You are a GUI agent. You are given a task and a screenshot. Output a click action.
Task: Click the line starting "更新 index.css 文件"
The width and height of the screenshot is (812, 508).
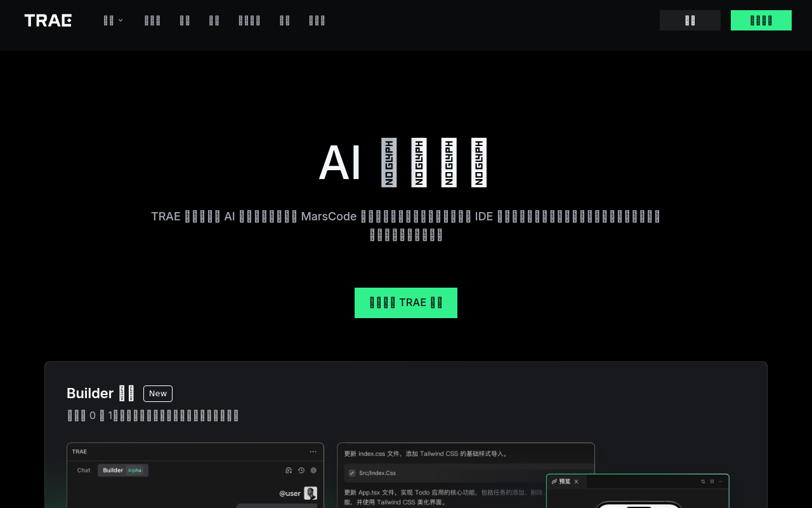click(x=426, y=454)
